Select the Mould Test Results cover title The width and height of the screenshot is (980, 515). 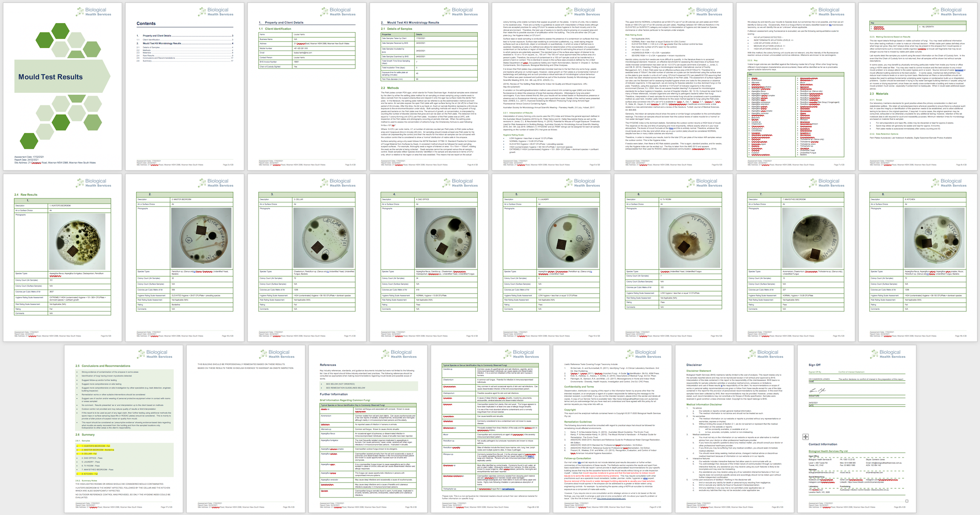pyautogui.click(x=50, y=77)
